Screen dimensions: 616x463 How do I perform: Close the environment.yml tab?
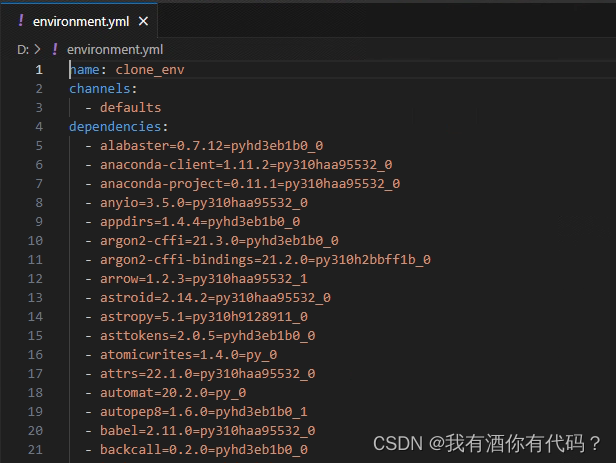[x=143, y=21]
